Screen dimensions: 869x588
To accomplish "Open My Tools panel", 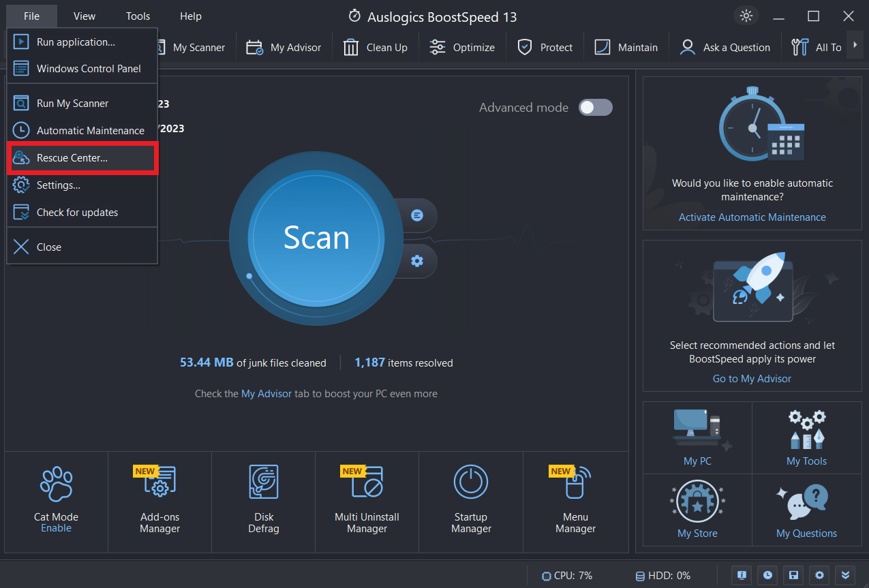I will click(x=806, y=438).
